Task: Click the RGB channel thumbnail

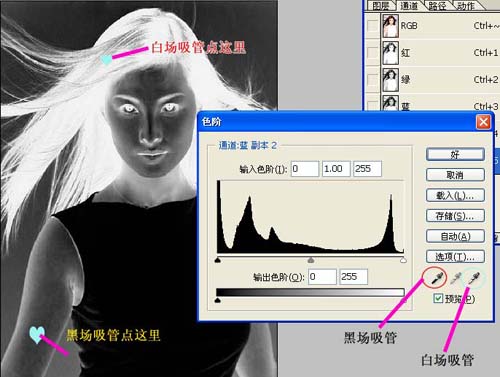Action: click(x=390, y=26)
